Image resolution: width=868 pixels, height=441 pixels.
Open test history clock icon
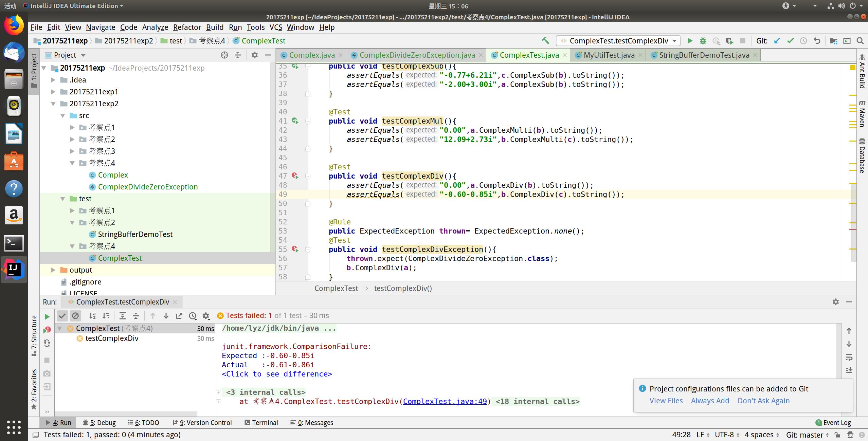[x=193, y=316]
